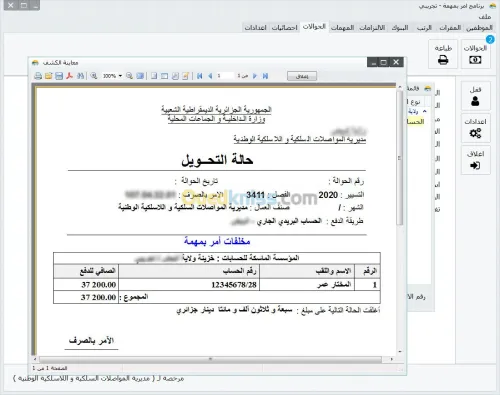Switch to the احصائيات tab
The width and height of the screenshot is (500, 395).
coord(284,28)
